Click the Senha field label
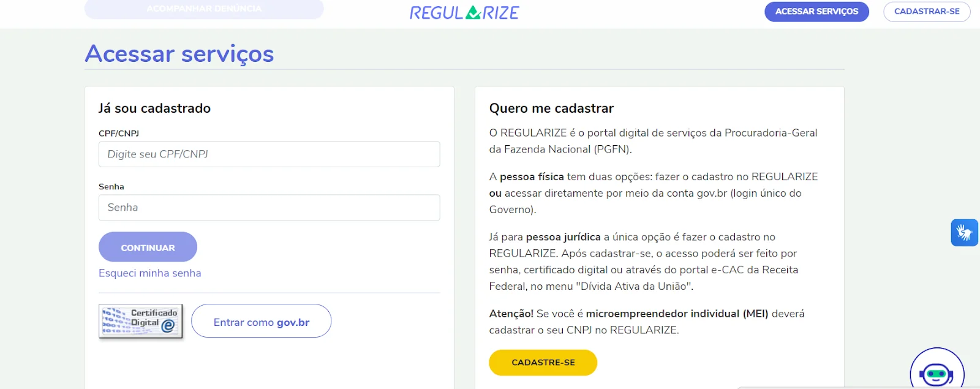Screen dimensions: 980x389 tap(111, 187)
